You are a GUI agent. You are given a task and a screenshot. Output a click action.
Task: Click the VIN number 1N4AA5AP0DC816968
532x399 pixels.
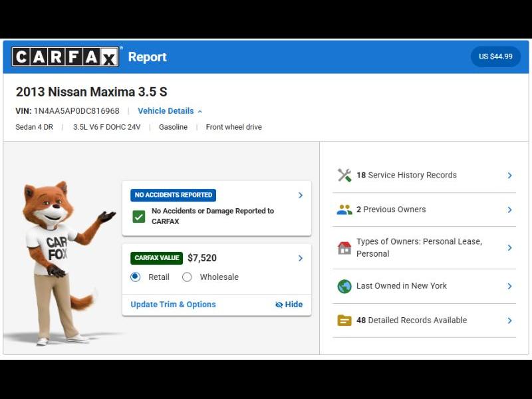(76, 111)
